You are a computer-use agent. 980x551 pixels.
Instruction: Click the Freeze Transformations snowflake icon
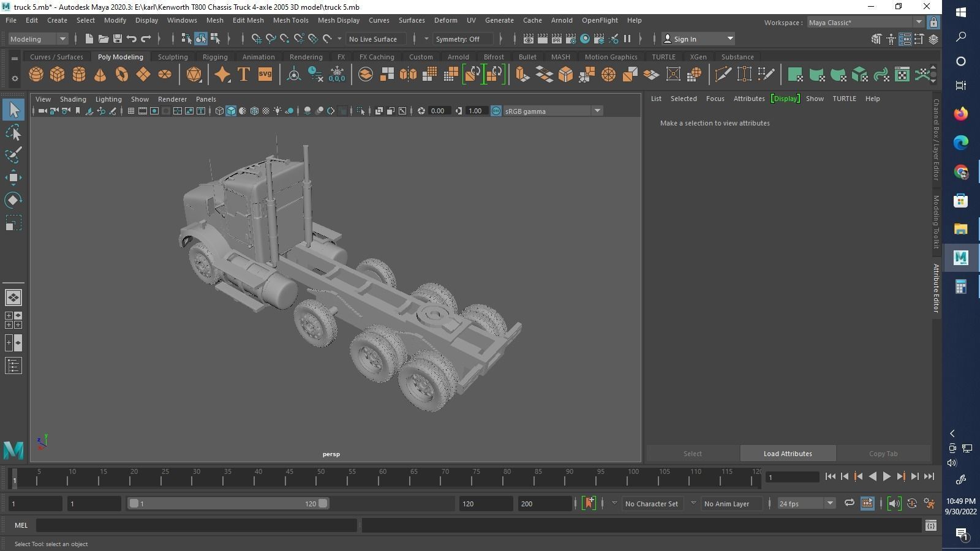(337, 75)
